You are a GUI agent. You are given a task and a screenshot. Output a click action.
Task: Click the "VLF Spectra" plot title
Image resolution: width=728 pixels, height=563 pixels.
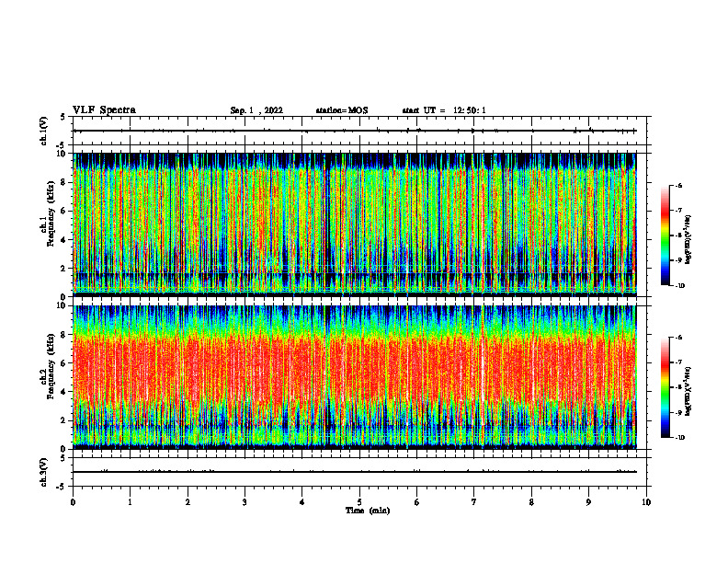coord(104,110)
